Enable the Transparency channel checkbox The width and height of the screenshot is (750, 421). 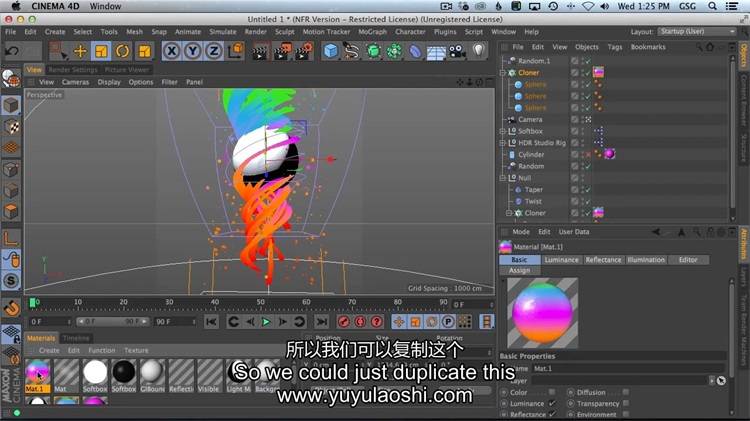[626, 403]
